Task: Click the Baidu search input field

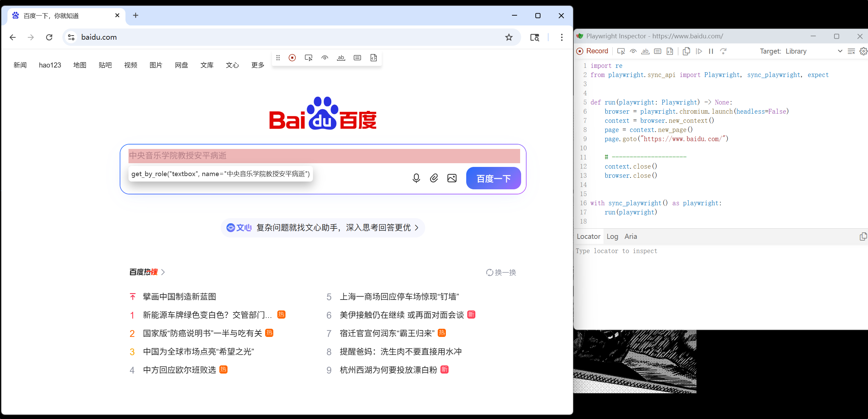Action: 324,156
